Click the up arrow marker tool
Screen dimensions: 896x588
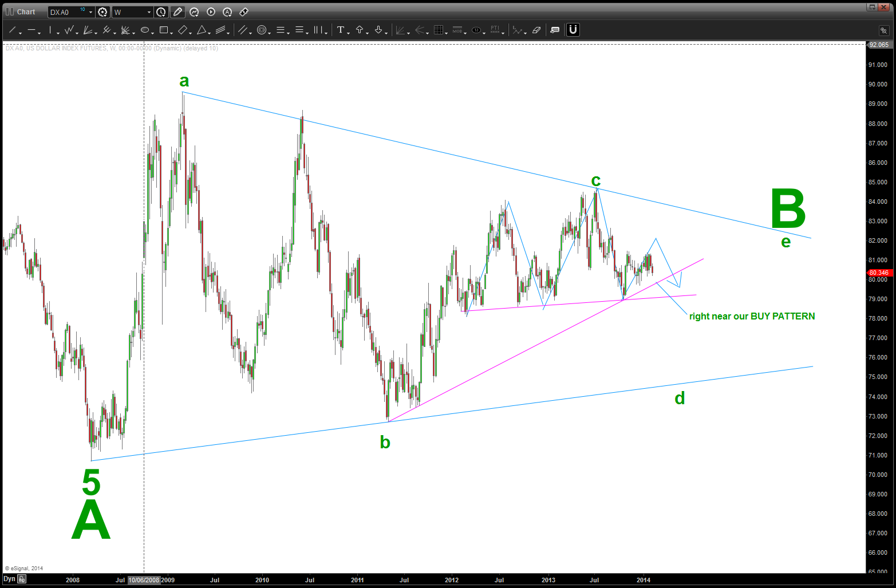pyautogui.click(x=360, y=30)
